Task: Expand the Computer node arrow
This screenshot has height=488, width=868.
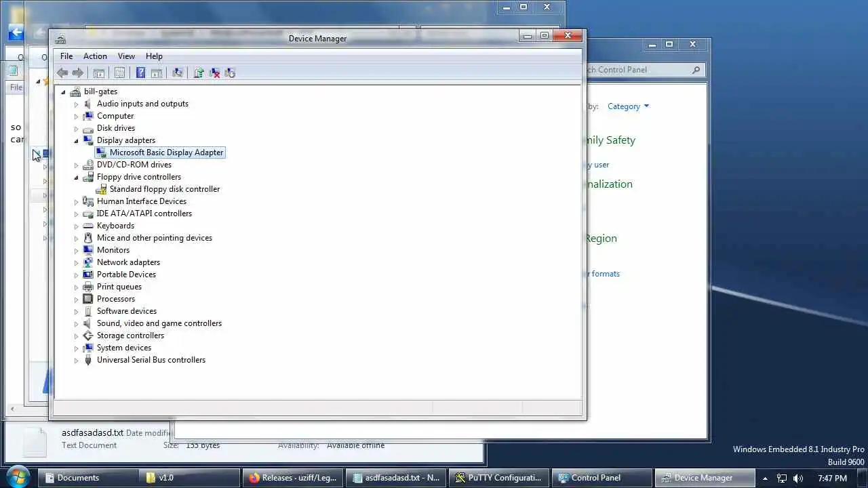Action: tap(77, 117)
